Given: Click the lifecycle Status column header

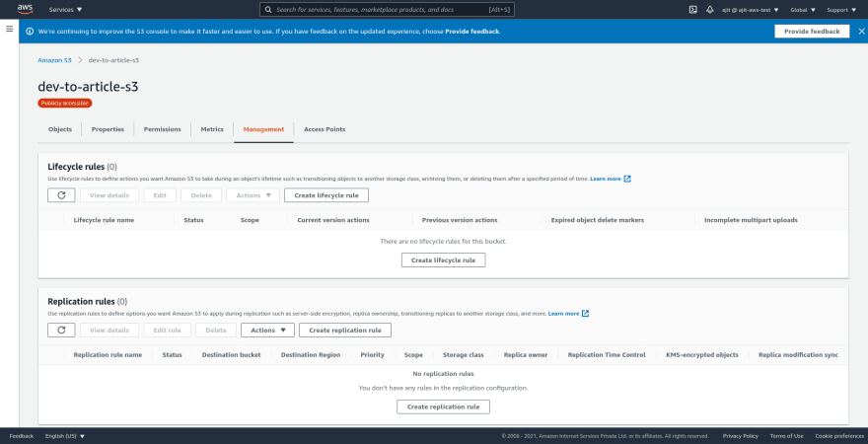Looking at the screenshot, I should click(x=193, y=220).
